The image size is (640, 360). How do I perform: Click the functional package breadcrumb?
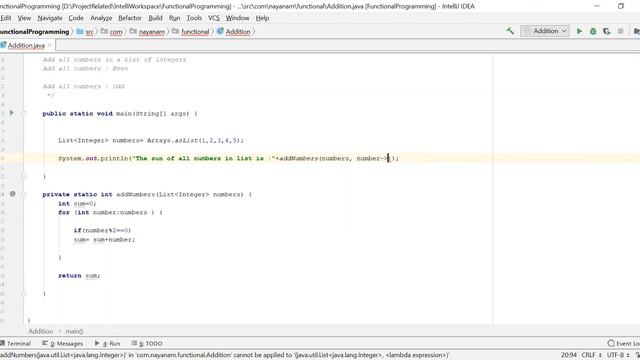tap(191, 31)
